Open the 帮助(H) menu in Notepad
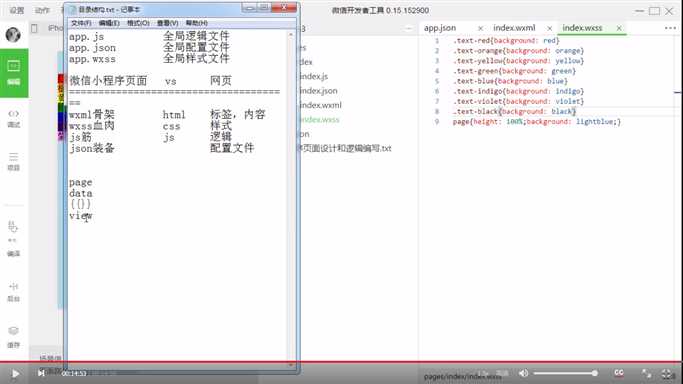The image size is (683, 384). [196, 23]
